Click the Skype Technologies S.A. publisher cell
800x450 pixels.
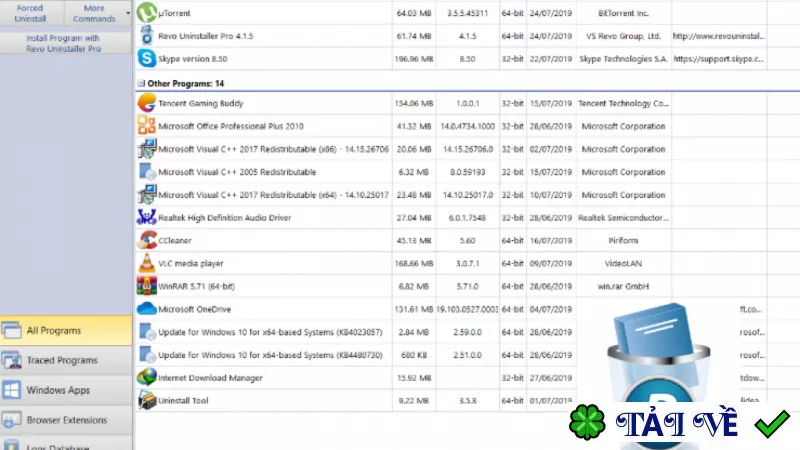pos(623,59)
